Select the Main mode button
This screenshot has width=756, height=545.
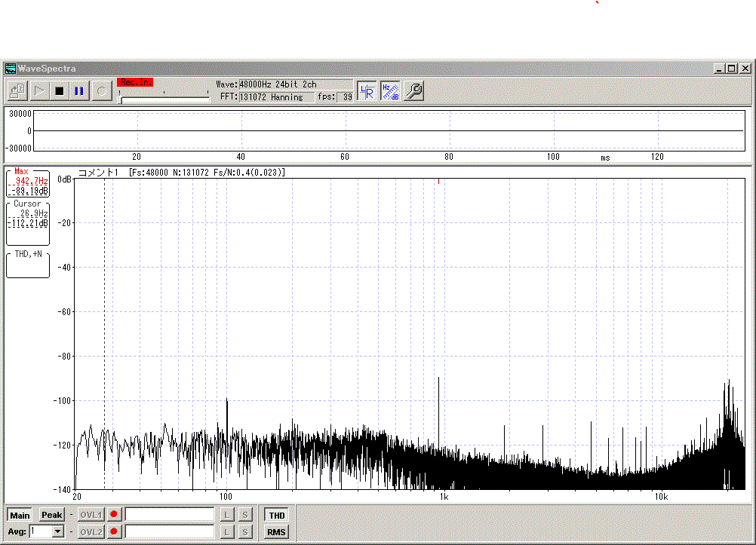coord(20,515)
